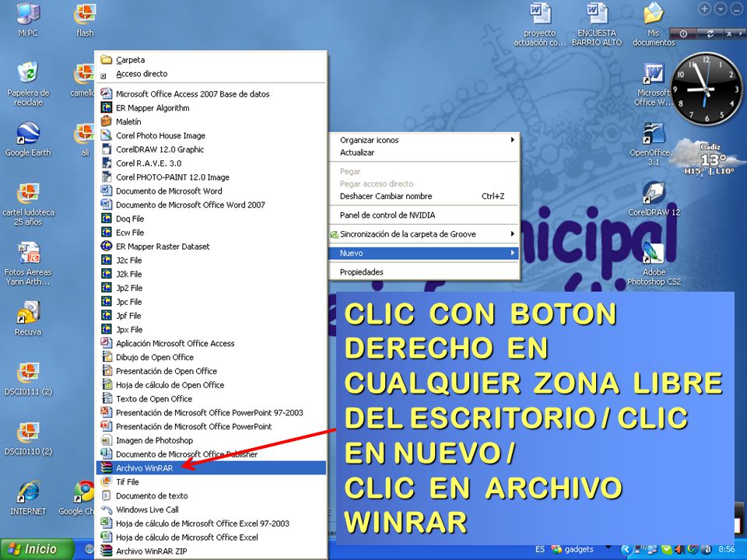Image resolution: width=747 pixels, height=560 pixels.
Task: Choose Actualizar in the context menu
Action: pos(424,152)
